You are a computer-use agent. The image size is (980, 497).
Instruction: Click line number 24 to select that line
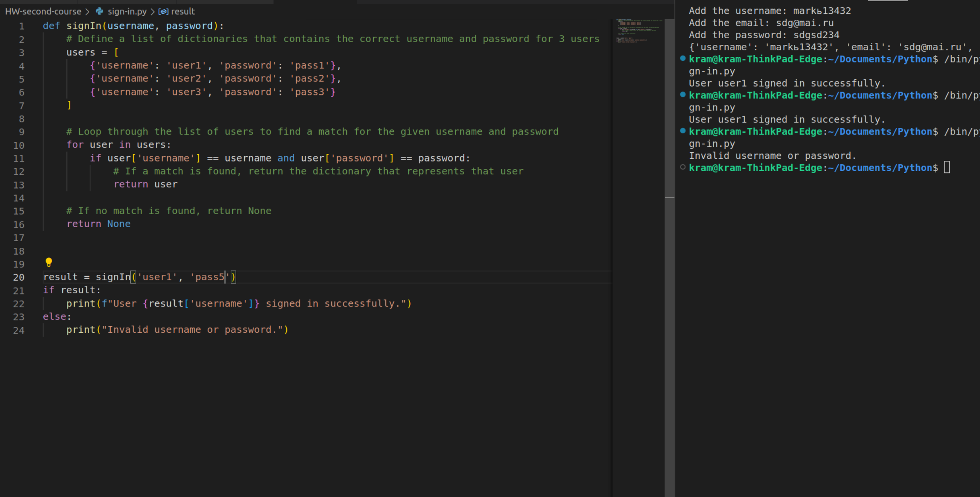point(19,330)
